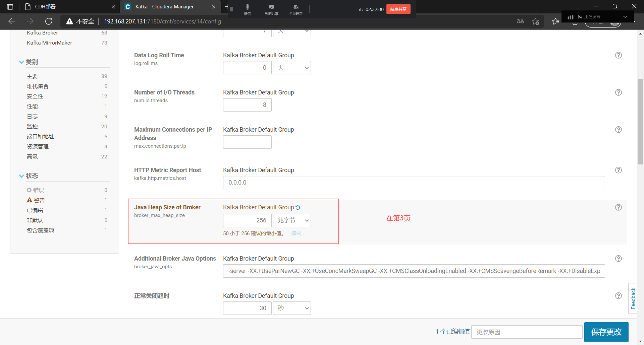Click the 保存更改 save button
This screenshot has width=644, height=345.
606,332
